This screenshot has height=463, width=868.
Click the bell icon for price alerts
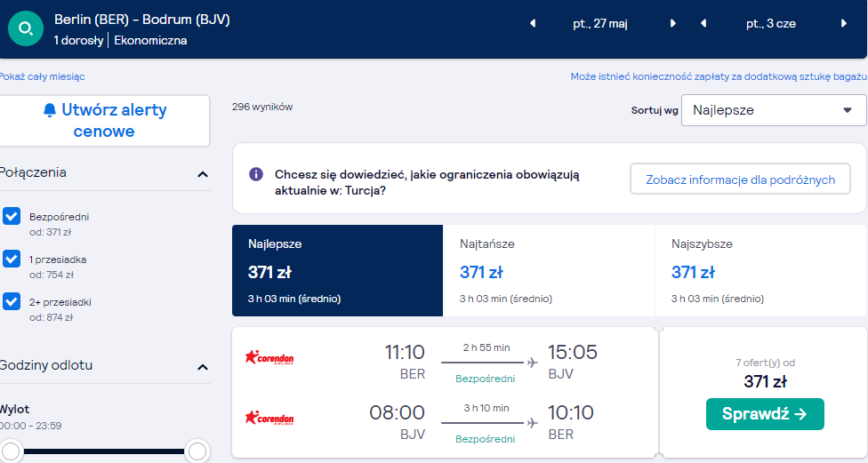click(50, 110)
